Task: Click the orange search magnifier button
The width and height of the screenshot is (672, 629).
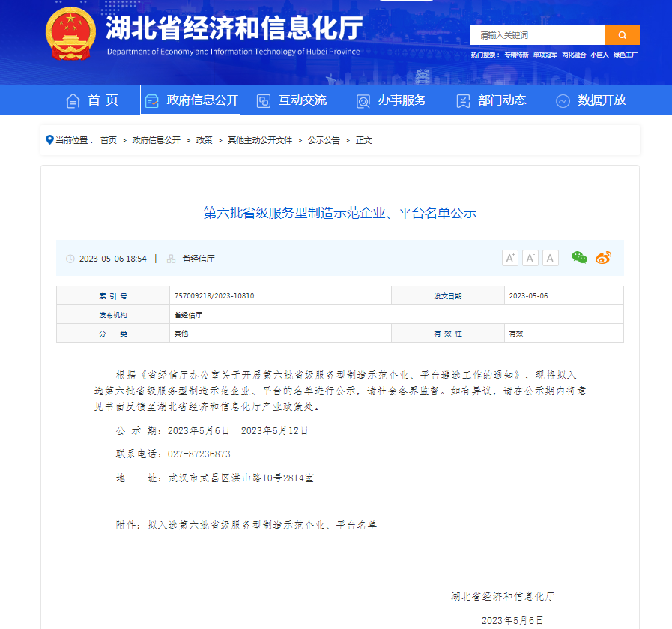Action: click(622, 34)
